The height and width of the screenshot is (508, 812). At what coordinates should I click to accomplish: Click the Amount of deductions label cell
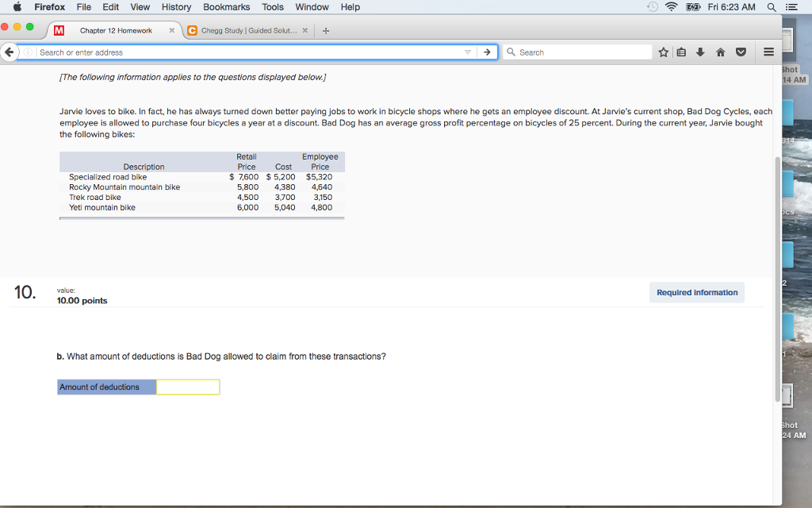[107, 387]
